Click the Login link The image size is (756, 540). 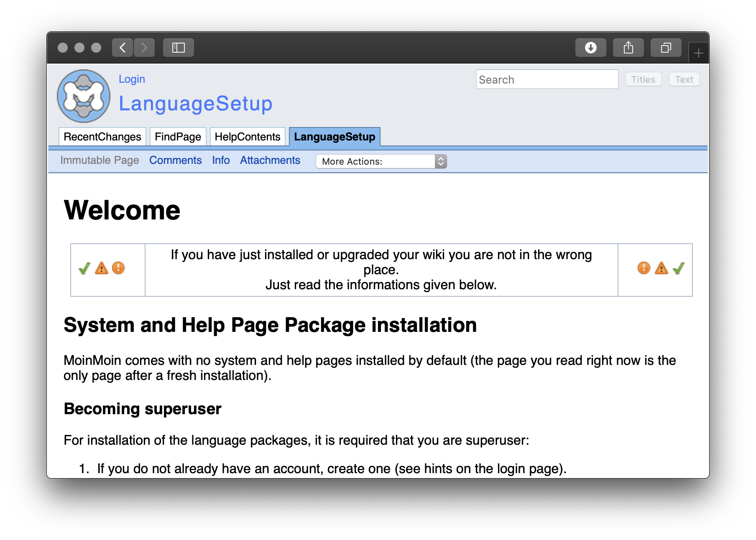(x=132, y=79)
